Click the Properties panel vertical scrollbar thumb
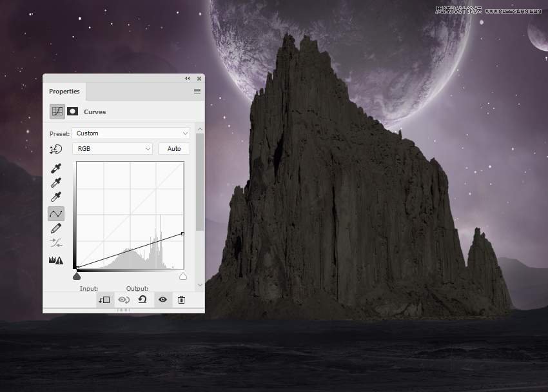 pos(200,182)
